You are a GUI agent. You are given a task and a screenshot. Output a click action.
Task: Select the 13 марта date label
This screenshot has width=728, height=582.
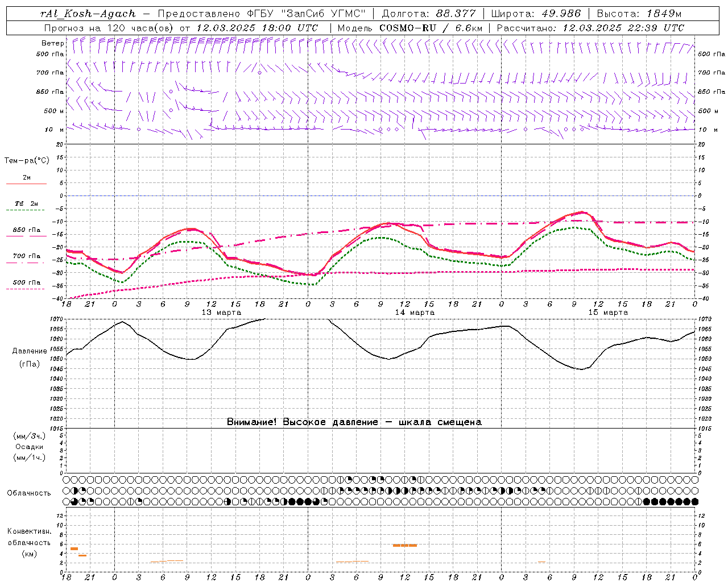click(x=221, y=313)
